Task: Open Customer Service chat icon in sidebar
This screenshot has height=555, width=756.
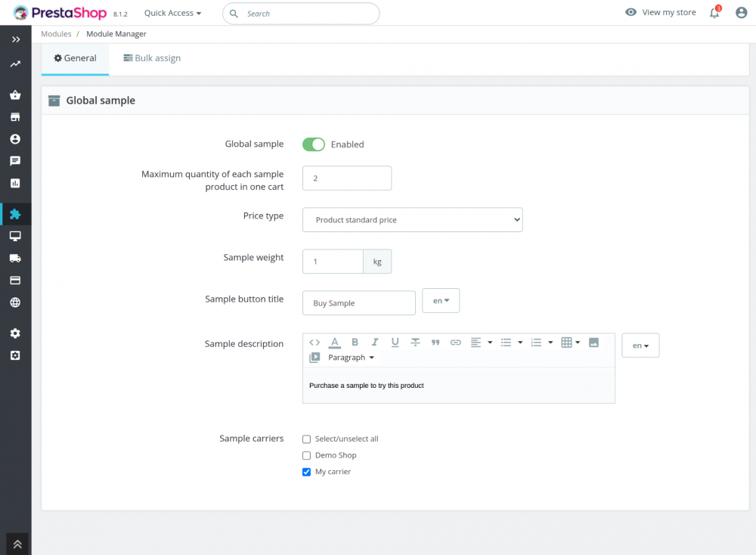Action: [15, 161]
